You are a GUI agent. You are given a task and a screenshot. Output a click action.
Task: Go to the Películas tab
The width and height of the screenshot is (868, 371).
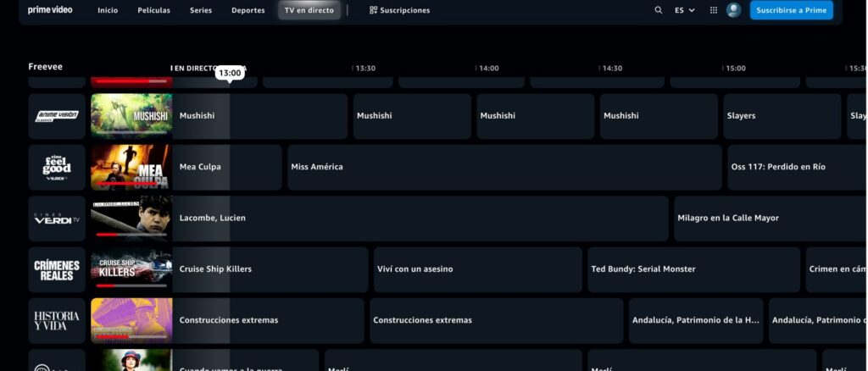tap(154, 10)
